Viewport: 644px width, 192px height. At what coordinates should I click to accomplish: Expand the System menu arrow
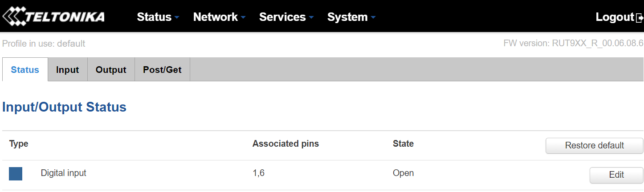pos(373,18)
